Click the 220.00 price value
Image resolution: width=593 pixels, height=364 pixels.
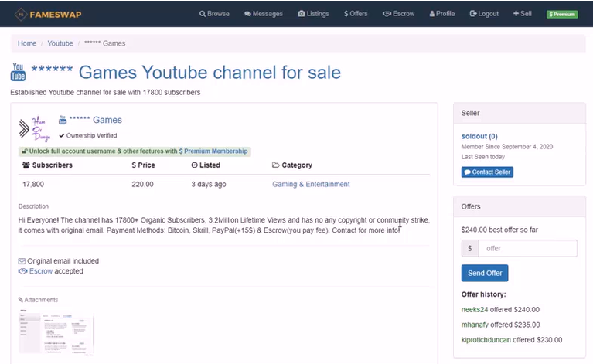click(x=142, y=184)
